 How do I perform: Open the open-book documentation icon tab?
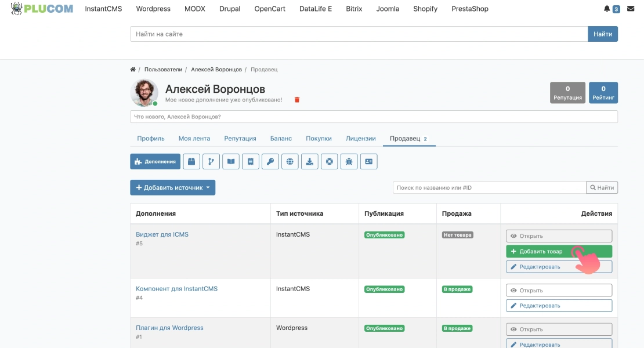(x=231, y=162)
